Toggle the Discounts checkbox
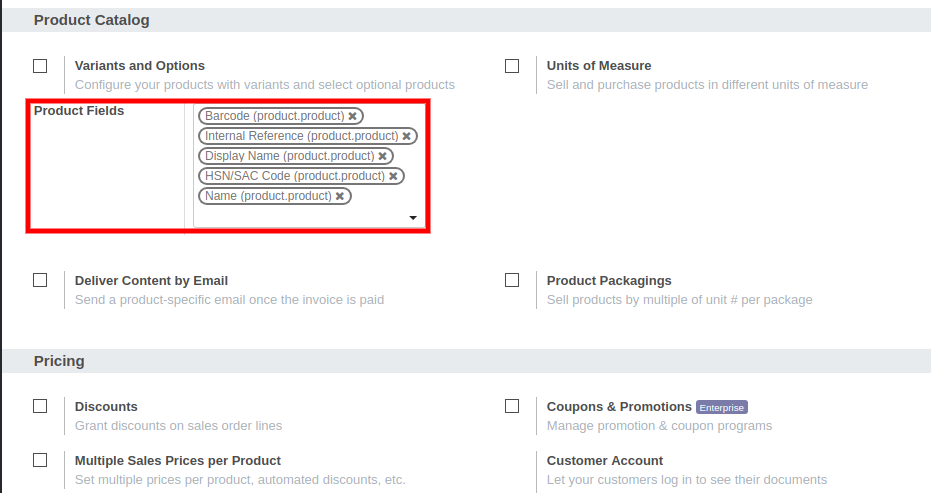Viewport: 931px width, 493px height. tap(40, 406)
